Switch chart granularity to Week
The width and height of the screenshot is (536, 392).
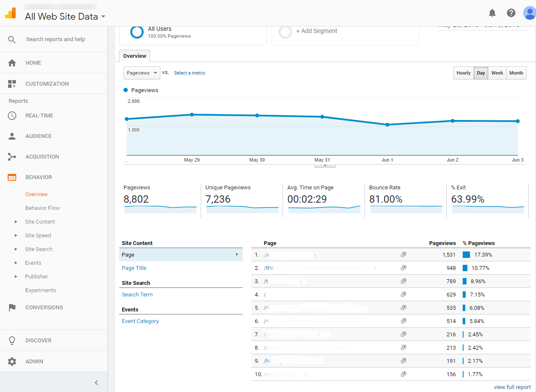pyautogui.click(x=497, y=73)
